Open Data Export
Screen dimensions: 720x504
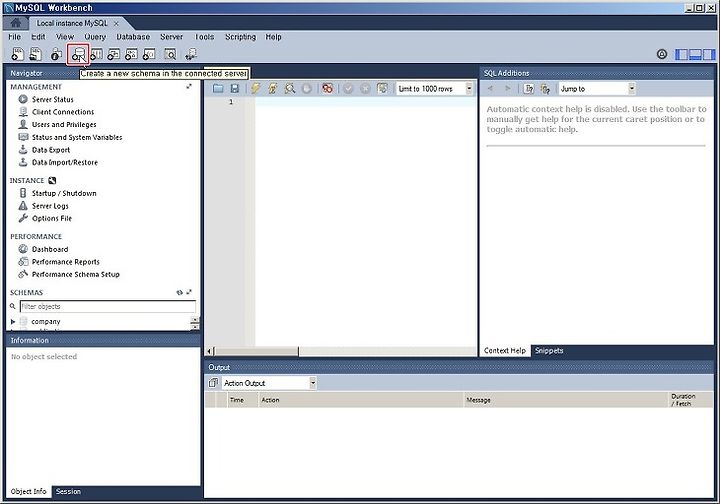tap(51, 150)
